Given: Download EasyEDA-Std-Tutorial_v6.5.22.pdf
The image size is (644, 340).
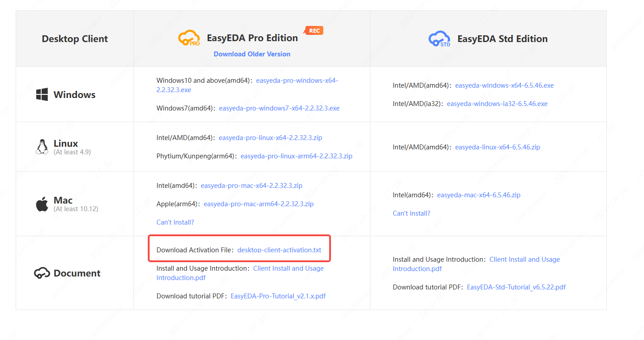Looking at the screenshot, I should coord(516,287).
